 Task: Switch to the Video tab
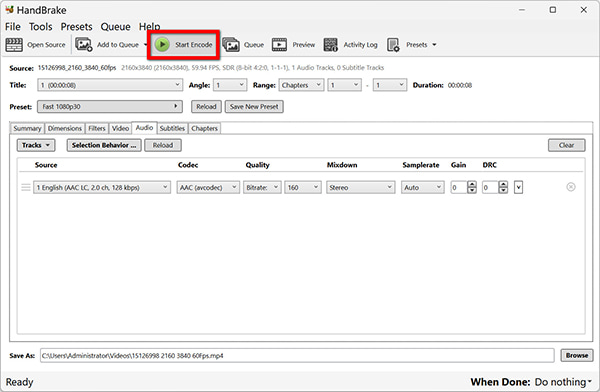120,128
